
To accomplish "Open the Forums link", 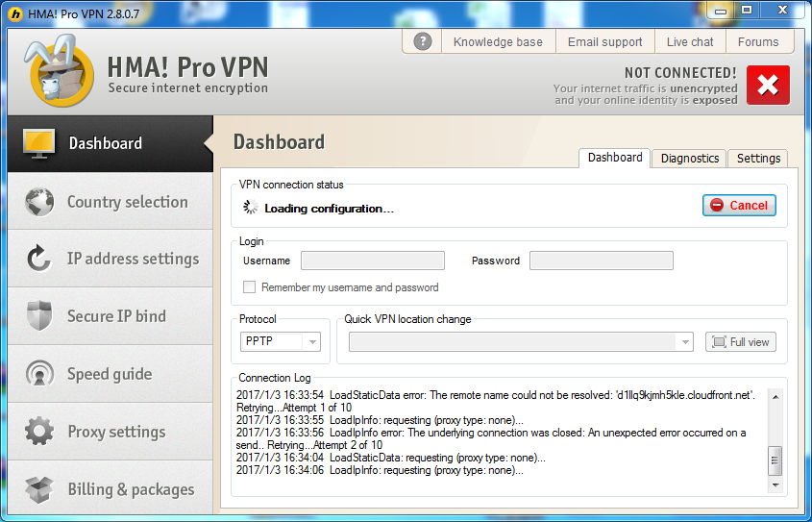I will [758, 42].
